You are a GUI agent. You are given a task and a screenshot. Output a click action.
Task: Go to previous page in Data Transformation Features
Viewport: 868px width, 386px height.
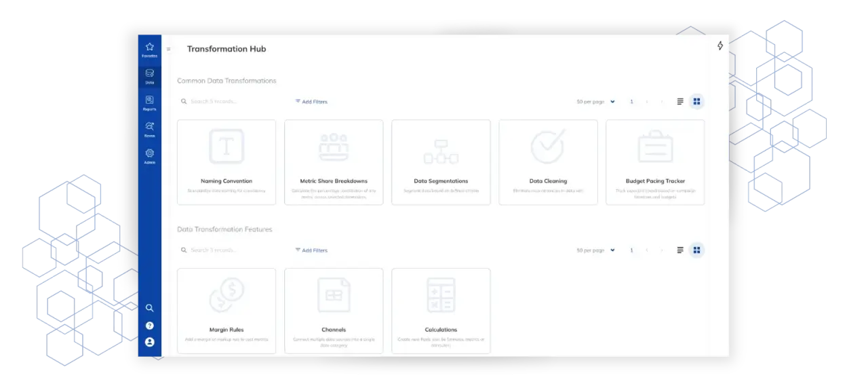pyautogui.click(x=647, y=250)
